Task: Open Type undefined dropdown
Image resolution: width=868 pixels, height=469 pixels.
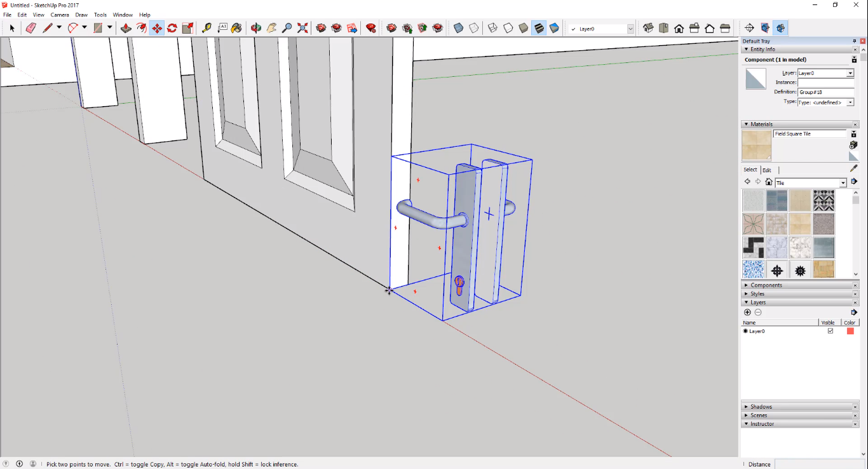Action: pos(850,102)
